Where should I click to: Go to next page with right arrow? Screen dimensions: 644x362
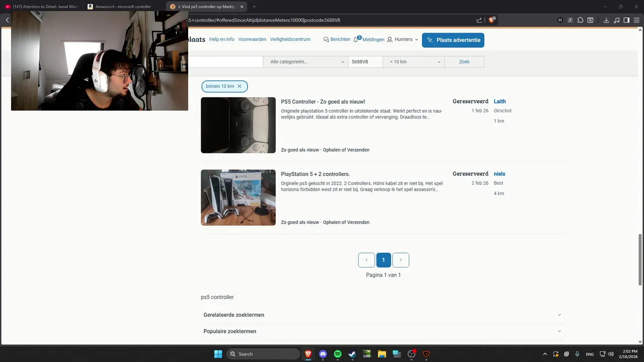[x=400, y=260]
